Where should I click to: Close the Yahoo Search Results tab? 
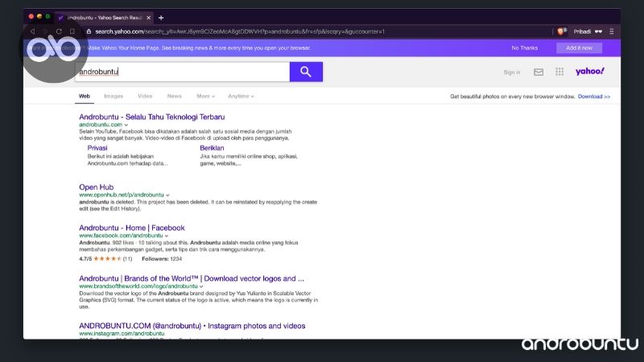click(148, 18)
